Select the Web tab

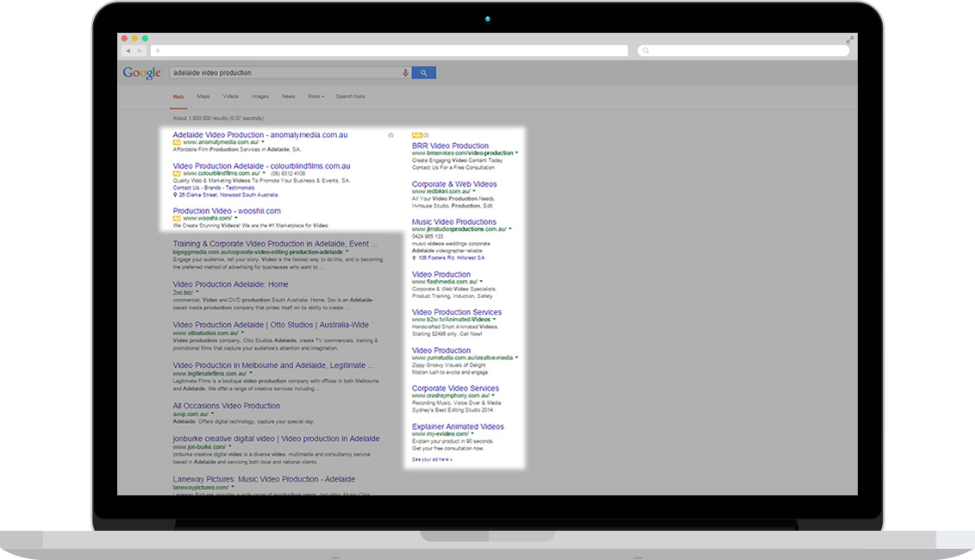click(x=178, y=97)
